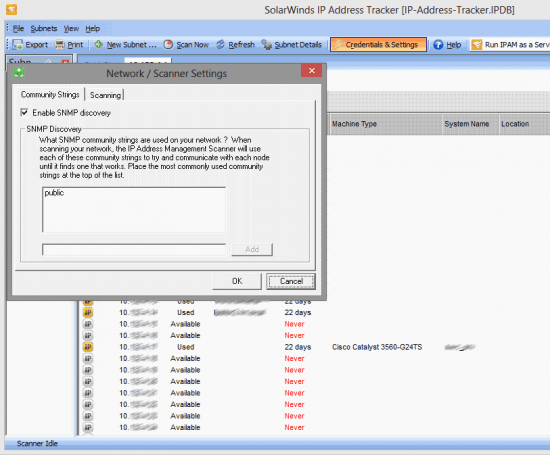
Task: Click the Cisco Catalyst 3560-G24TS cell
Action: [377, 347]
